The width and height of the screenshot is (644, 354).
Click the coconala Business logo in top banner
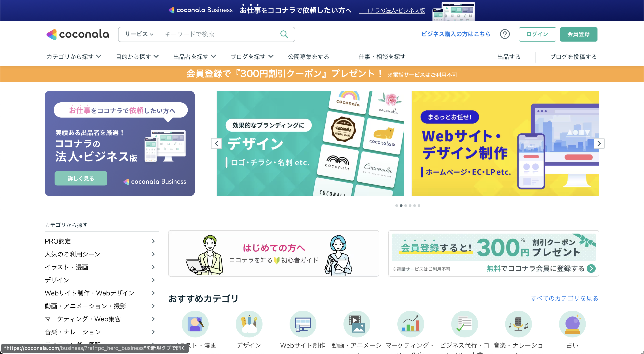pyautogui.click(x=201, y=10)
